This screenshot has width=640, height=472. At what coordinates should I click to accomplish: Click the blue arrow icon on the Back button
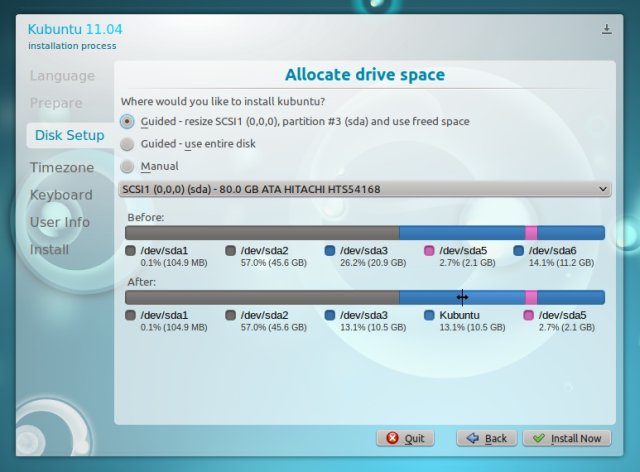pyautogui.click(x=472, y=438)
